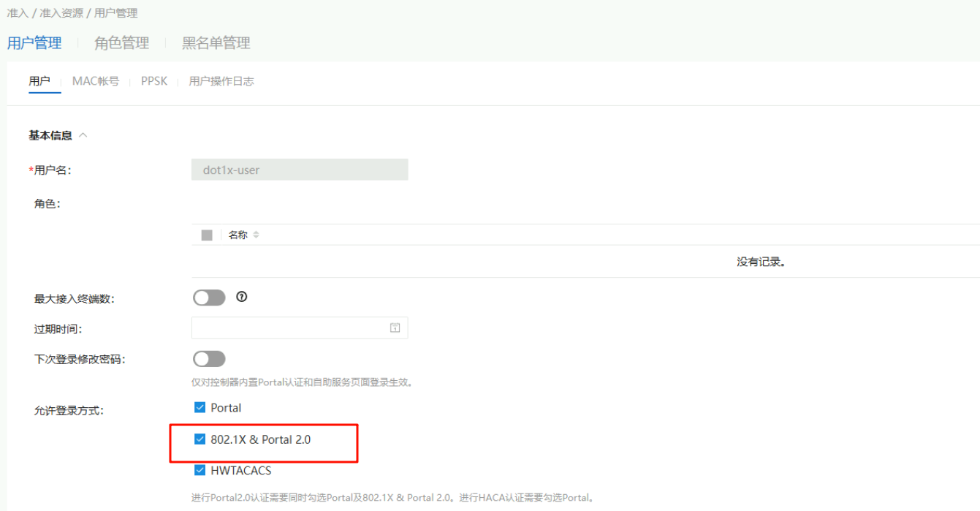Uncheck the HWTACACS login method
The width and height of the screenshot is (980, 511).
200,470
